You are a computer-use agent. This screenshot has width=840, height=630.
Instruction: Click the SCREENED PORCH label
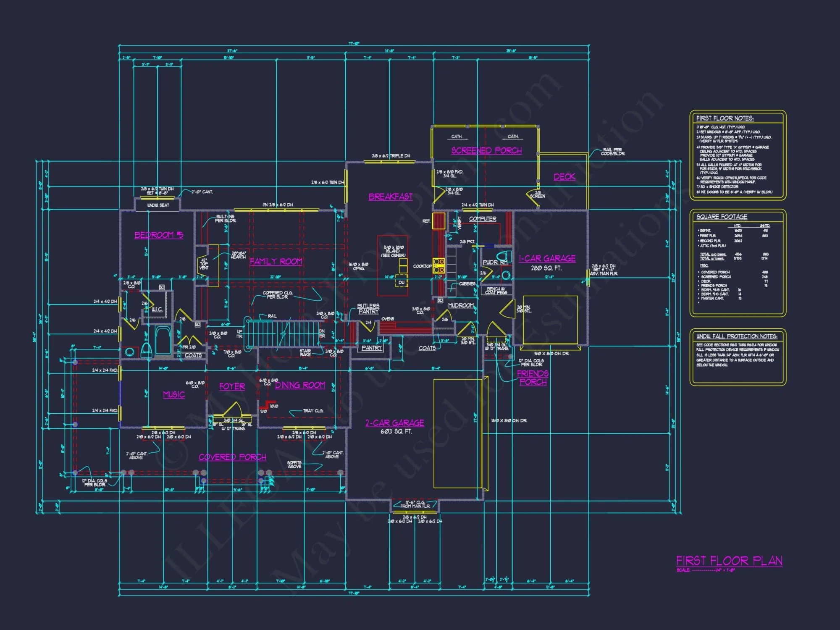486,150
